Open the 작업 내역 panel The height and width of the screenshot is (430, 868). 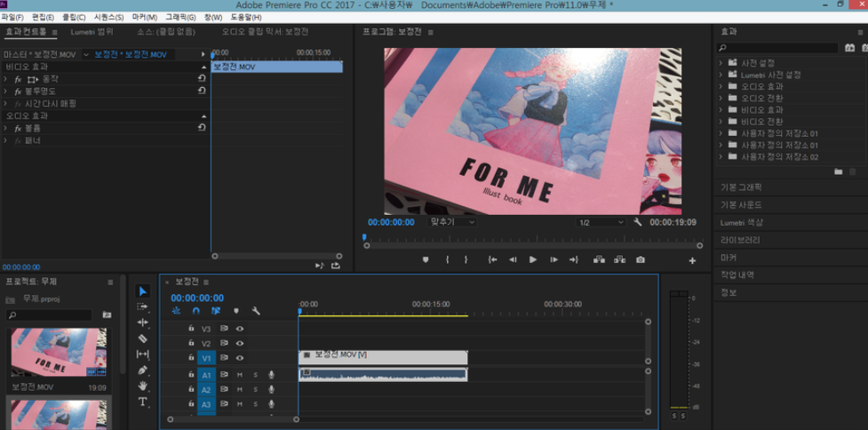pos(737,275)
